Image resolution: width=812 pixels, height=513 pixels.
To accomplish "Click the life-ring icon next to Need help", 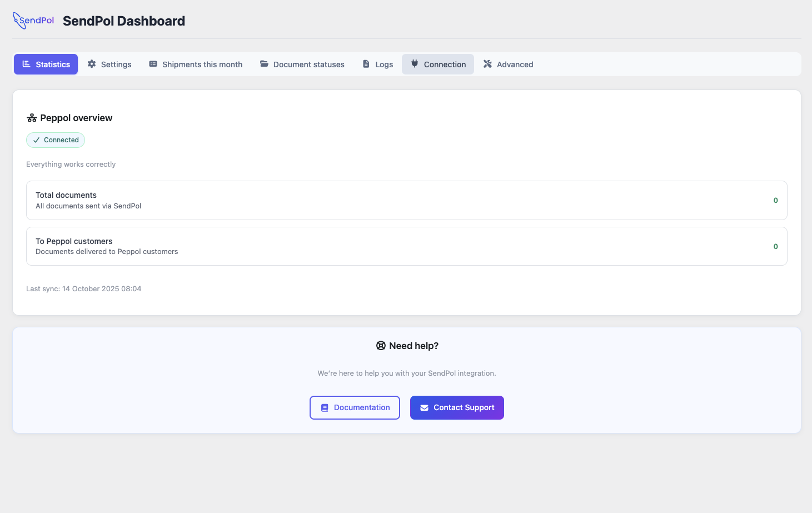I will click(381, 345).
